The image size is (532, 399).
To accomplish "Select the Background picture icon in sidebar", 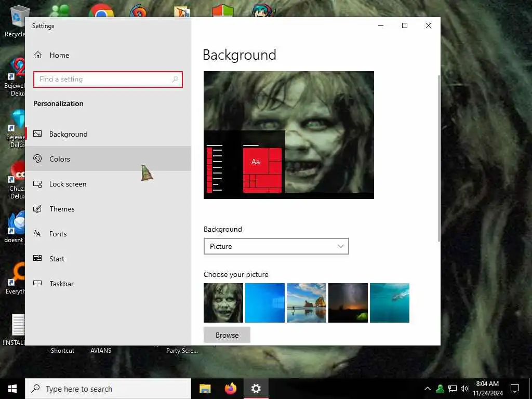I will point(37,134).
